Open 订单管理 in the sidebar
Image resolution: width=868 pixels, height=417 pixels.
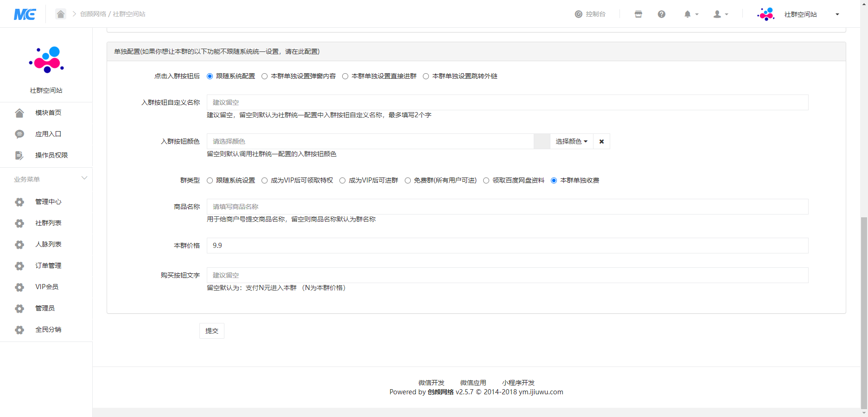click(48, 266)
